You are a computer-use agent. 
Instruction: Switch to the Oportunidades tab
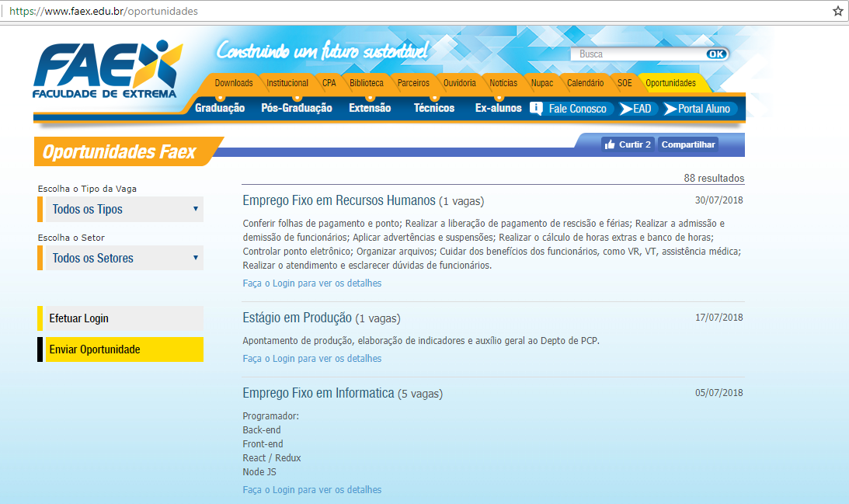671,83
